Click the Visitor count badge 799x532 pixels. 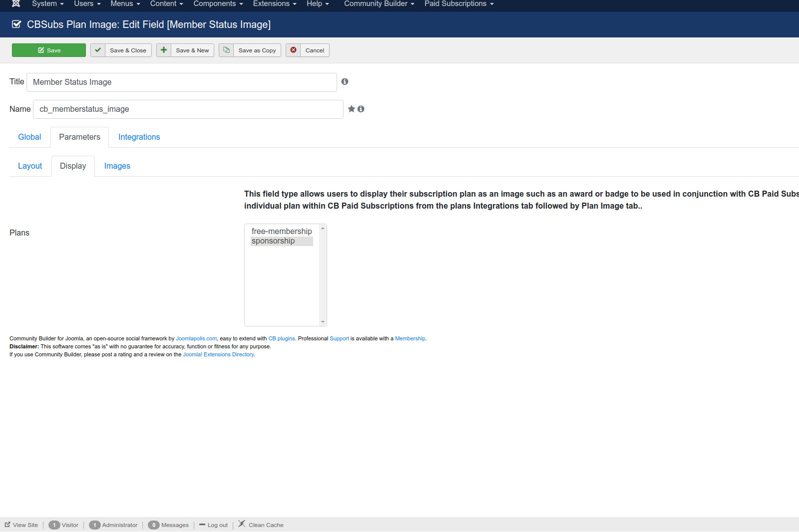(54, 525)
